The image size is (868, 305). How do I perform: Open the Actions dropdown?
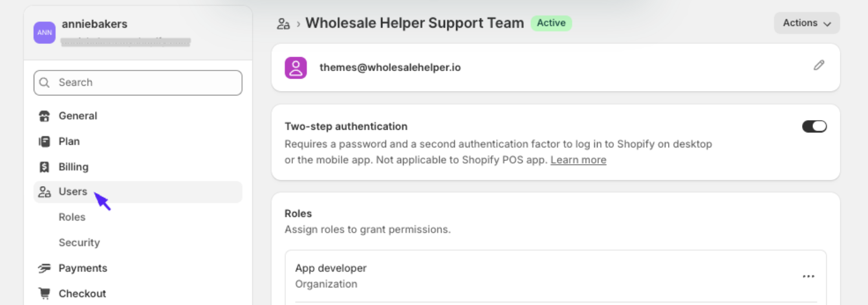[x=807, y=23]
